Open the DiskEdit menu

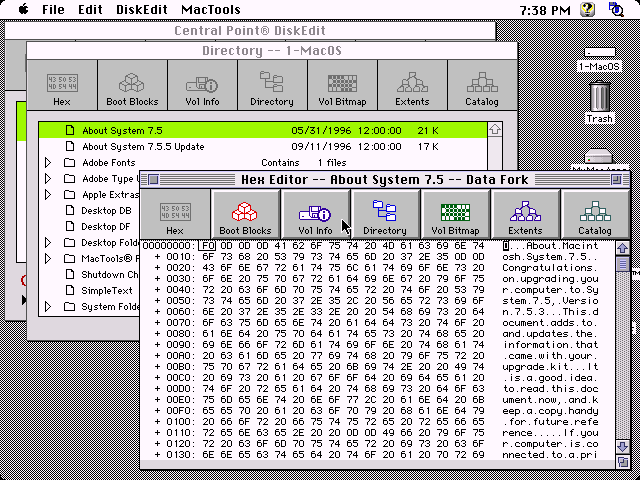[142, 9]
